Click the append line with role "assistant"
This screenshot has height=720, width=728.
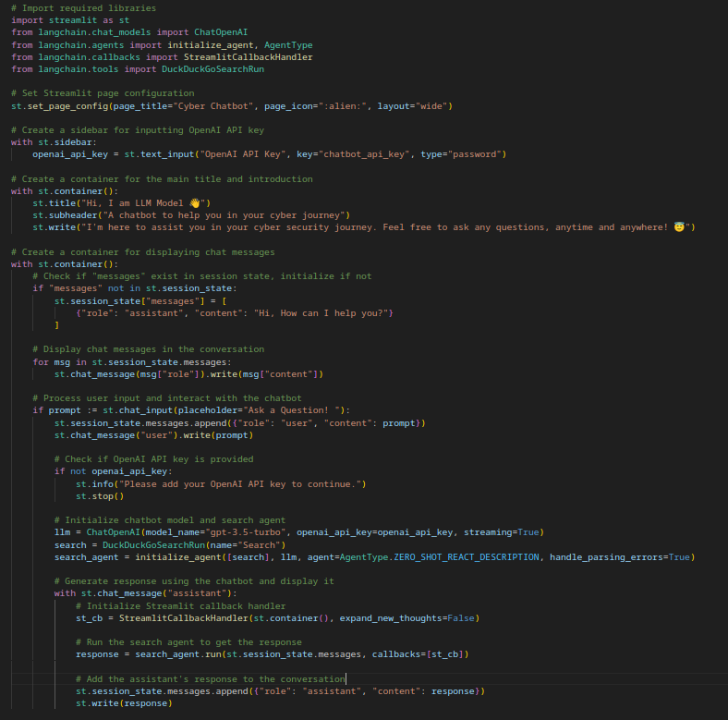point(280,691)
